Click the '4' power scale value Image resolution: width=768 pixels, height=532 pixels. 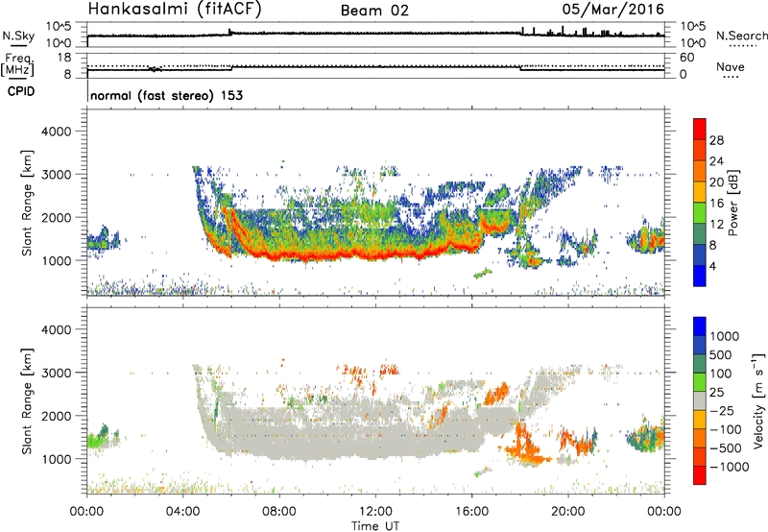pyautogui.click(x=712, y=267)
